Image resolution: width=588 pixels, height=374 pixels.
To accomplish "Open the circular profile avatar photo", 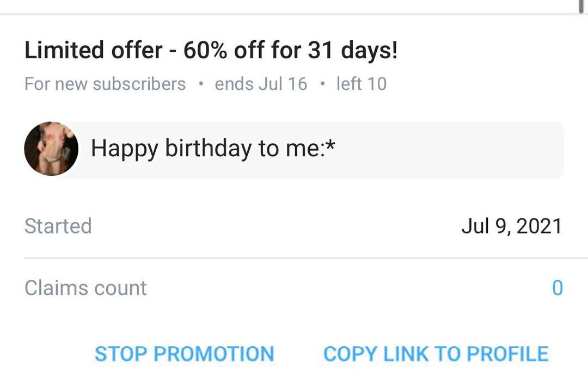I will click(51, 149).
